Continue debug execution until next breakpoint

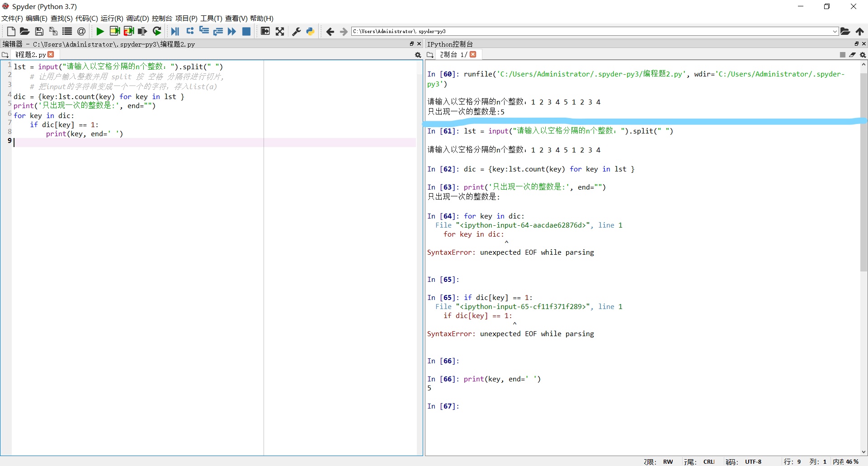pos(232,31)
